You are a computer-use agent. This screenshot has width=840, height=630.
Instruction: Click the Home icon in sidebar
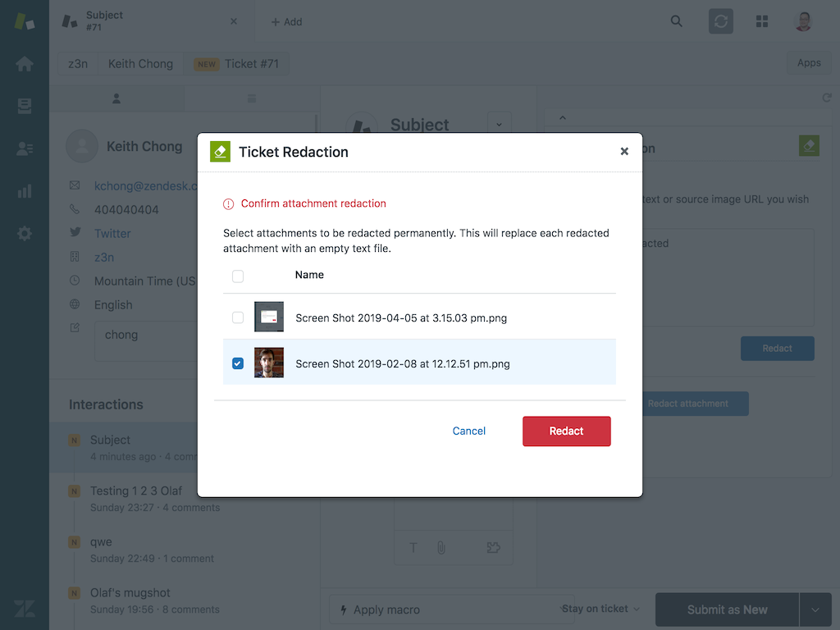25,64
